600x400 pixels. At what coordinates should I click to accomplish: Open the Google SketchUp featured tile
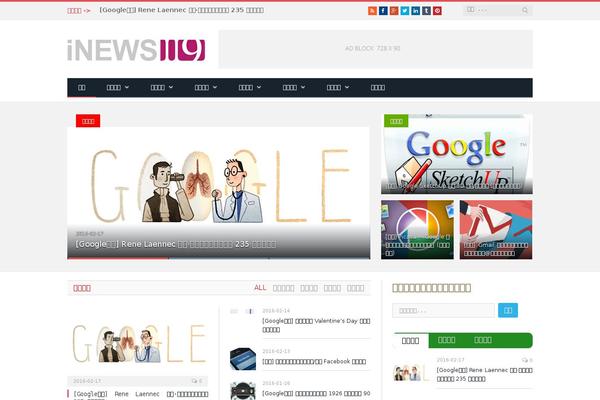pyautogui.click(x=457, y=154)
